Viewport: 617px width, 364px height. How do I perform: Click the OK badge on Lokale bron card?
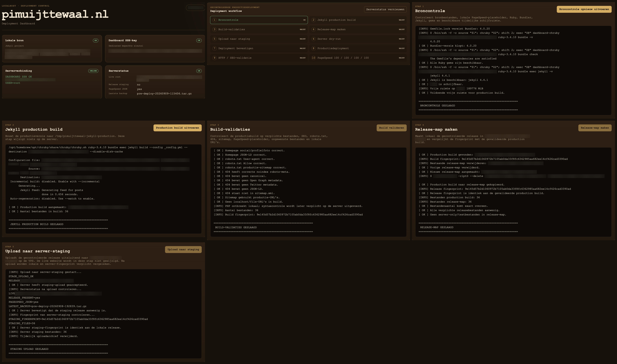pos(96,41)
